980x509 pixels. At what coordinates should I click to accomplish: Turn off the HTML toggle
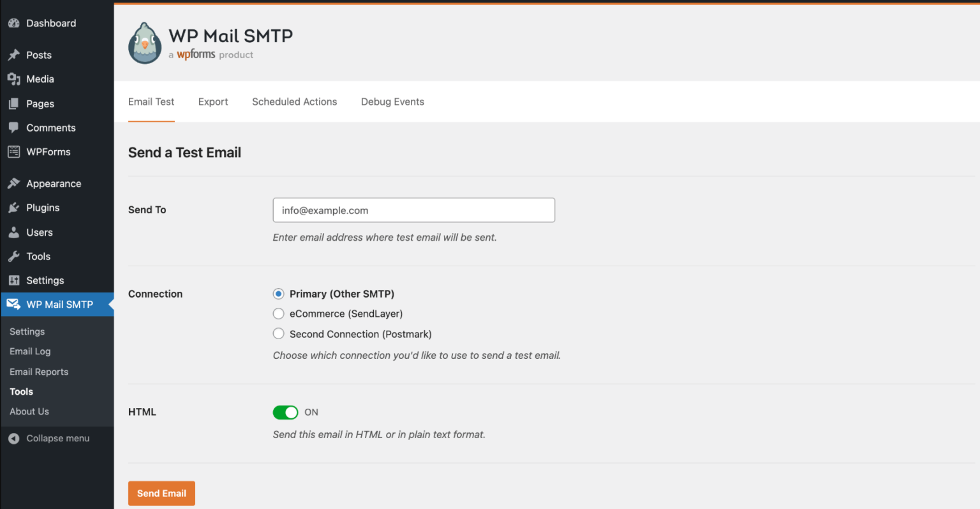tap(285, 412)
